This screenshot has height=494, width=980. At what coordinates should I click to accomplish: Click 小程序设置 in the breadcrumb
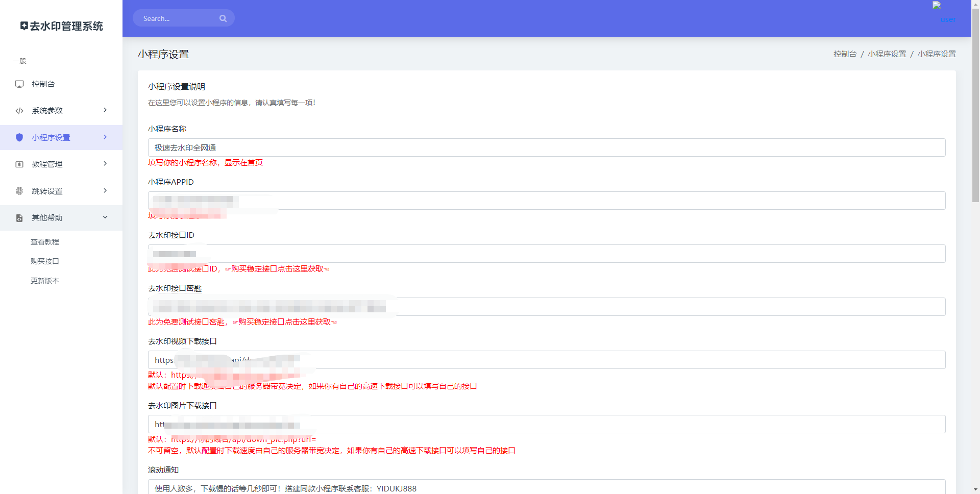click(887, 54)
